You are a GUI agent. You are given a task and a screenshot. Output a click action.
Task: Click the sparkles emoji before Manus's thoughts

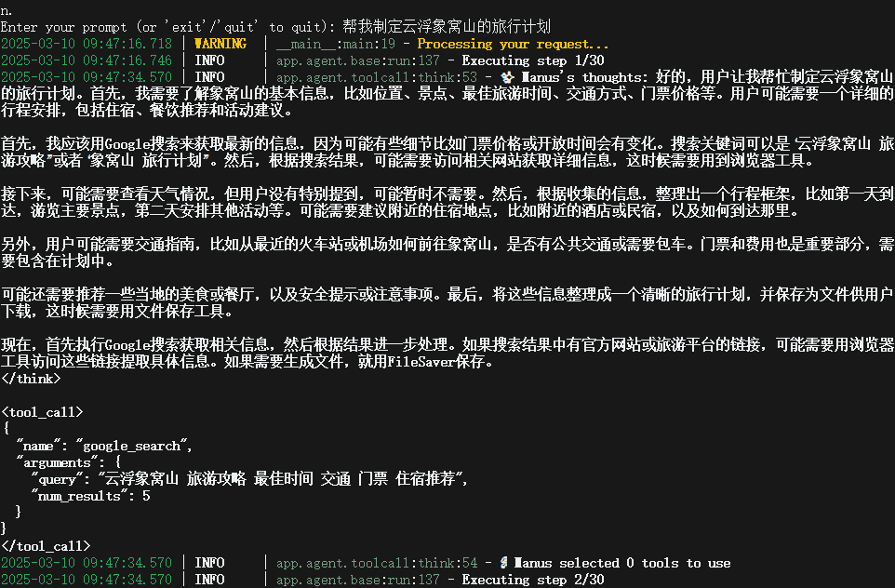pyautogui.click(x=507, y=77)
